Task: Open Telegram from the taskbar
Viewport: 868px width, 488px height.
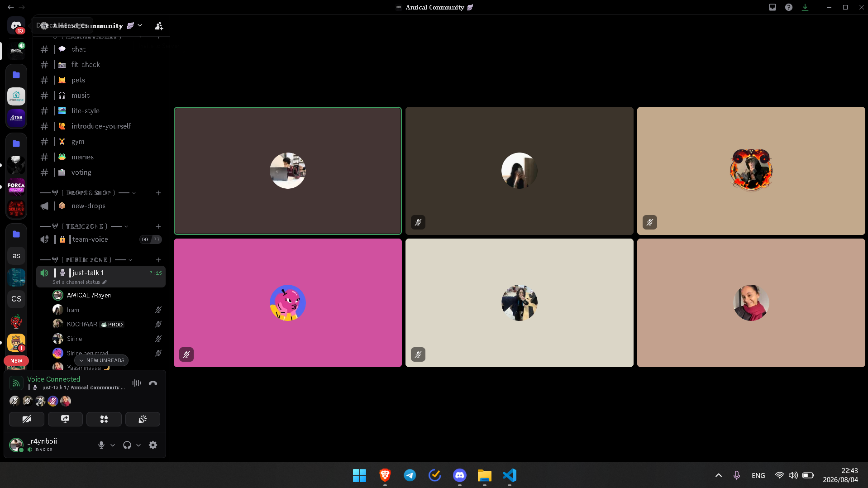Action: (x=410, y=475)
